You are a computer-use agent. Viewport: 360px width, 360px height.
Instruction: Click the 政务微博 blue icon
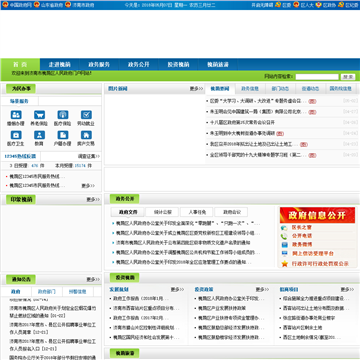(284, 245)
